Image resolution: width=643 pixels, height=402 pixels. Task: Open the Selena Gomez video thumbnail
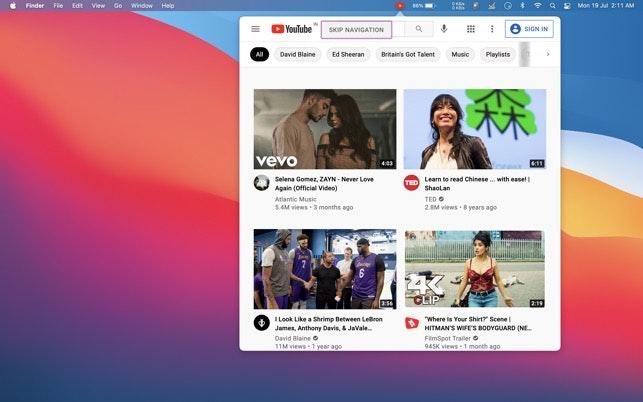click(x=325, y=129)
